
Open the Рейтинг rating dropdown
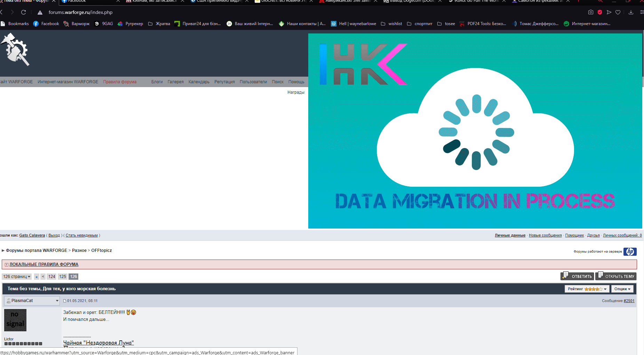(x=587, y=289)
